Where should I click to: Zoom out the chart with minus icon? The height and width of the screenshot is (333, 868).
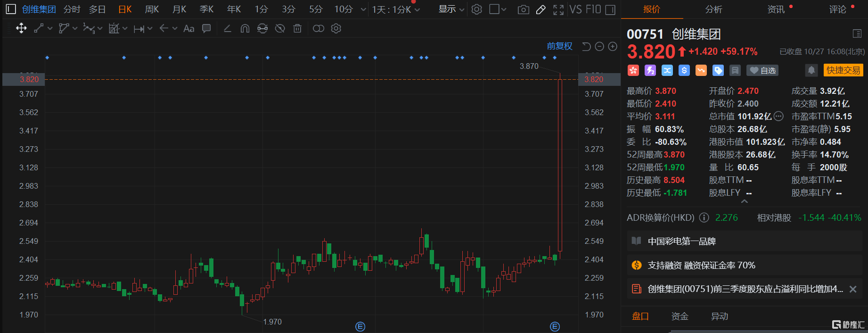pos(599,46)
